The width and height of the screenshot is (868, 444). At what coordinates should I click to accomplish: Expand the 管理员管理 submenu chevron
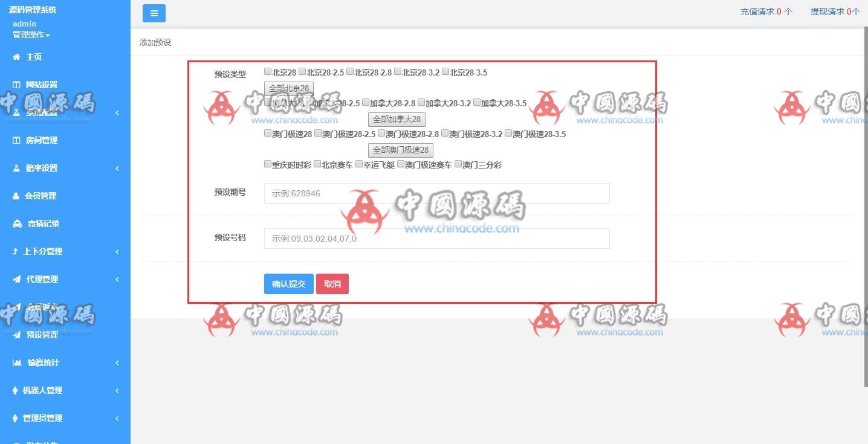117,419
